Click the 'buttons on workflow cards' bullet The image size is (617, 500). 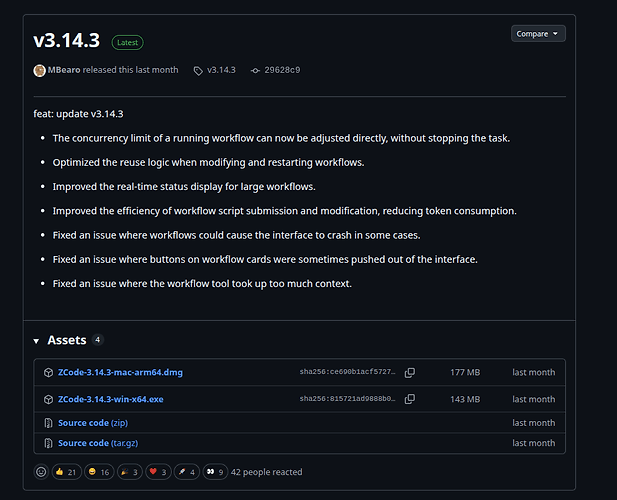click(265, 260)
